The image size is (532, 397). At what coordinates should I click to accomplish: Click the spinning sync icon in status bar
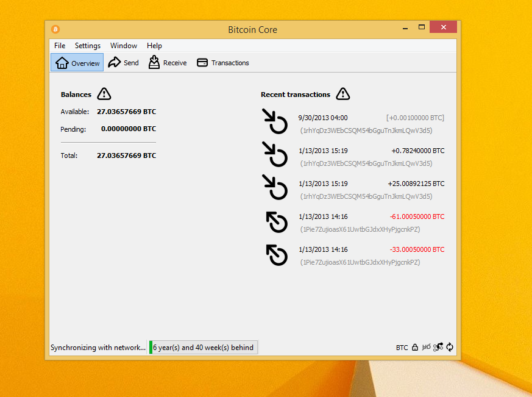(450, 347)
